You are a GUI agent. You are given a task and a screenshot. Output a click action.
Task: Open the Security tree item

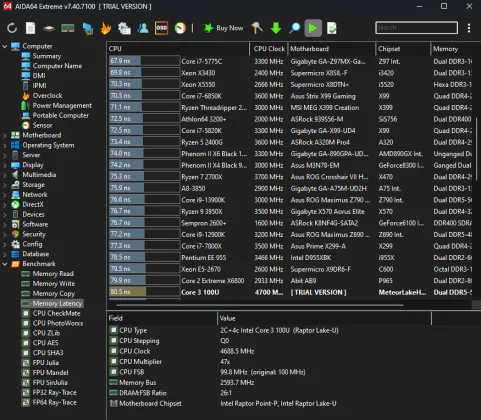34,234
